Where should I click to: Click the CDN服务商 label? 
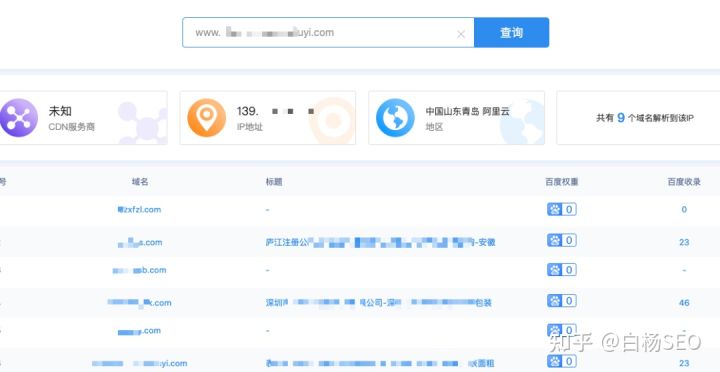point(72,127)
